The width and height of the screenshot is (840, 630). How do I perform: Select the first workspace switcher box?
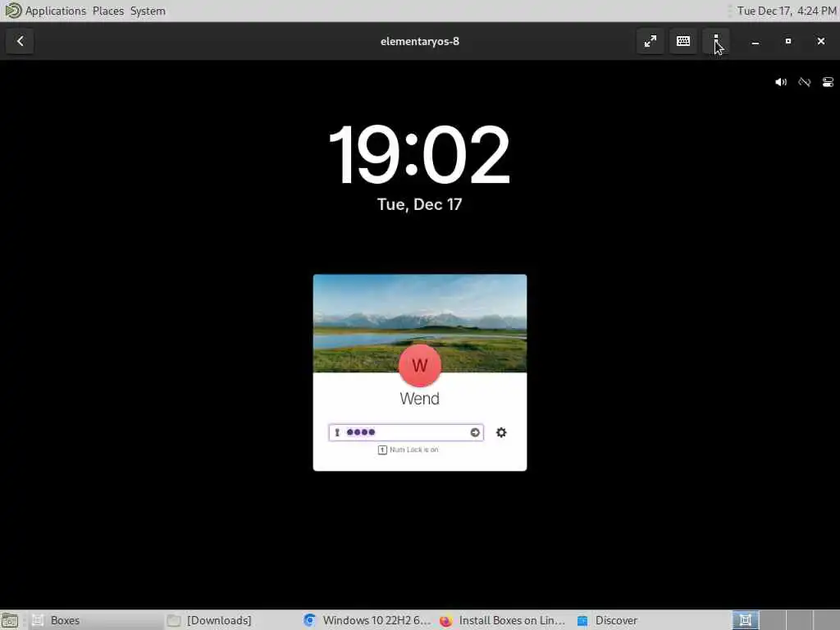pyautogui.click(x=745, y=620)
